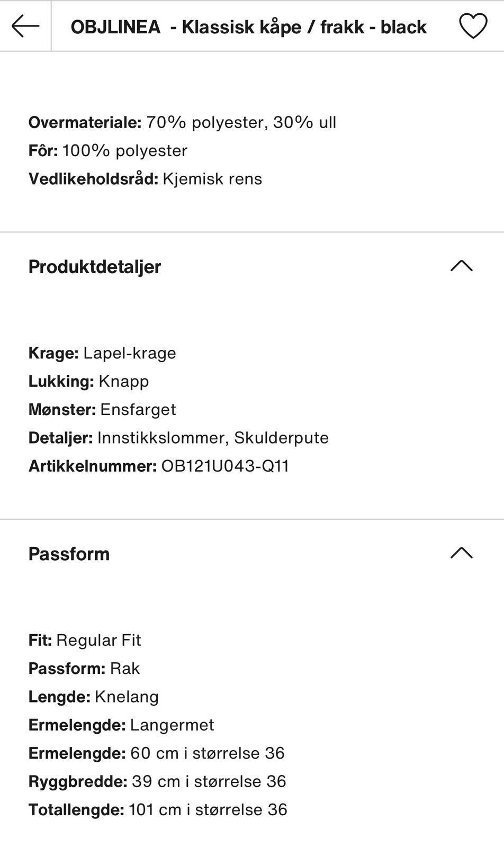504x847 pixels.
Task: Click the Mønster Ensfarget detail
Action: (102, 410)
